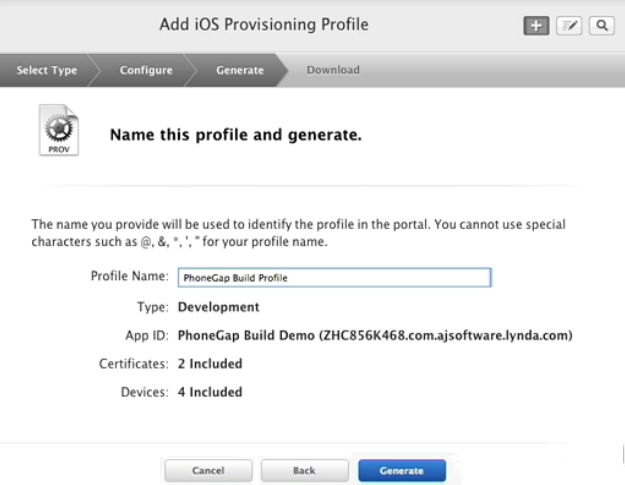Click the 'Profile Name:' label
Image resolution: width=625 pixels, height=485 pixels.
coord(130,276)
